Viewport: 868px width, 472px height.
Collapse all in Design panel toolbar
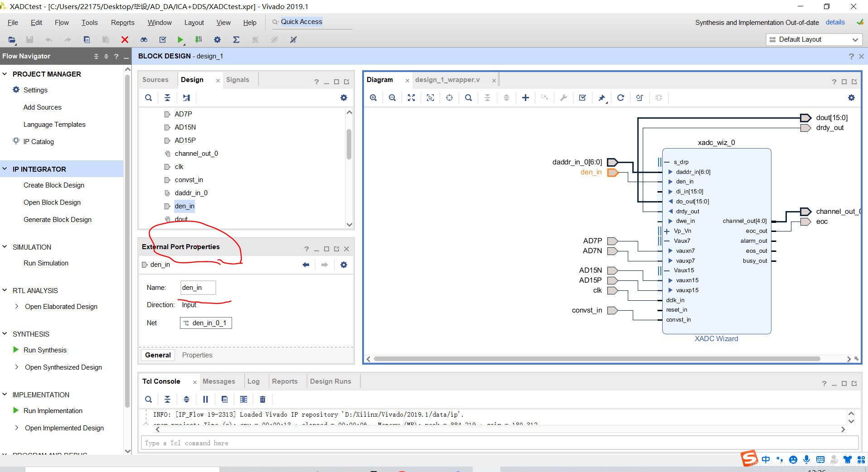point(167,97)
